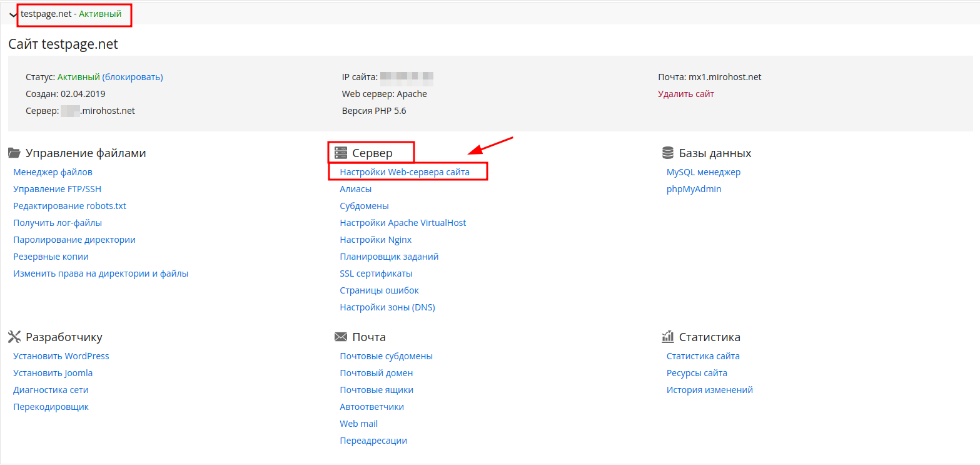Click the Web сервер: Apache text
The width and height of the screenshot is (980, 465).
tap(385, 94)
